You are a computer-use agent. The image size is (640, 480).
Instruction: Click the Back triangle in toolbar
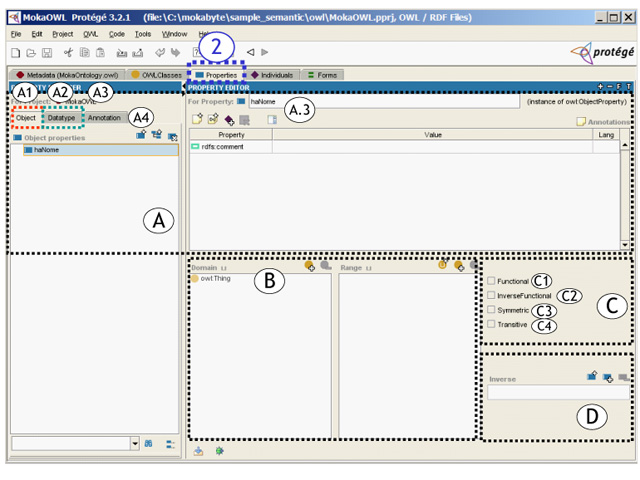[251, 52]
